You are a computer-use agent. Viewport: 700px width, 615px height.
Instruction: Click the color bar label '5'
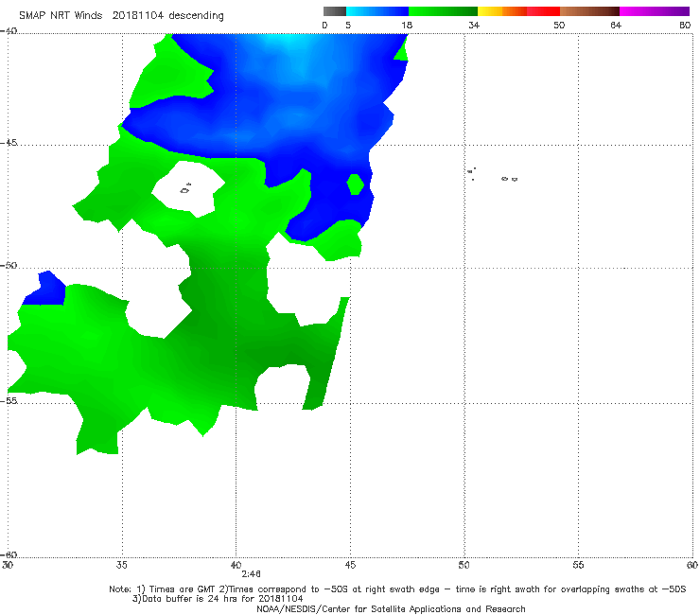tap(348, 25)
